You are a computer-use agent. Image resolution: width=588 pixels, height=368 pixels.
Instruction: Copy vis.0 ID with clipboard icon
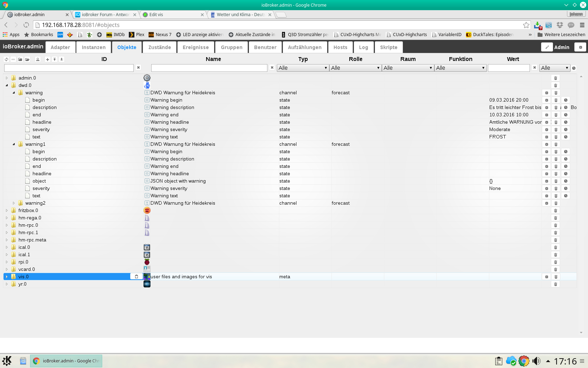click(x=136, y=277)
